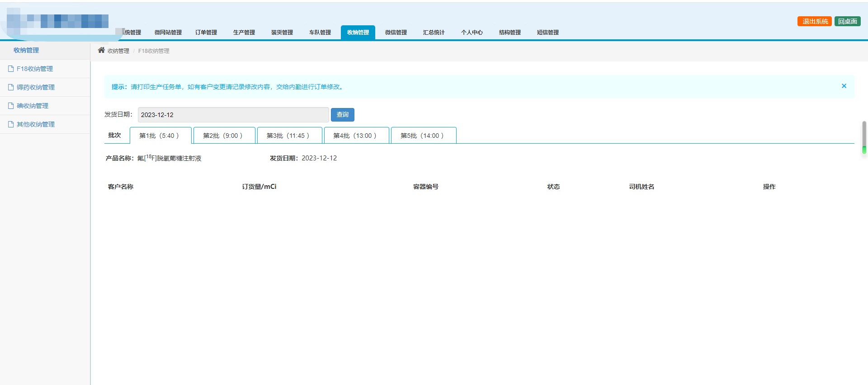Viewport: 868px width, 385px height.
Task: Open 车队管理 top menu
Action: [320, 33]
